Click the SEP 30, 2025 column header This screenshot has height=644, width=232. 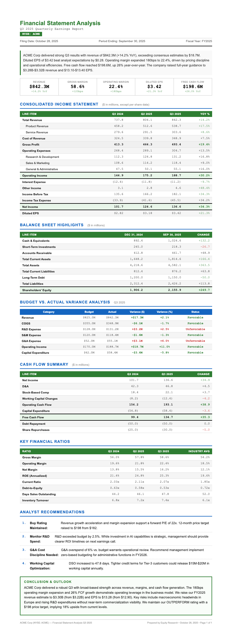172,235
